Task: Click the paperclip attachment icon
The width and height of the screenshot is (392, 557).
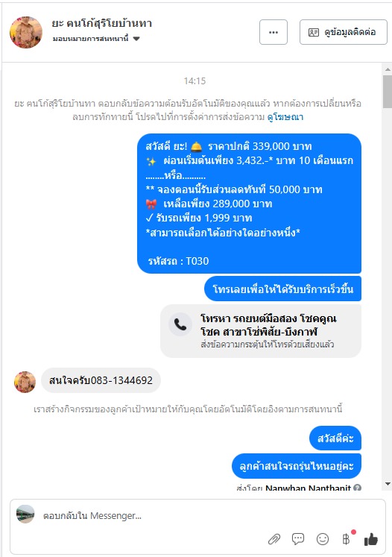Action: [274, 539]
